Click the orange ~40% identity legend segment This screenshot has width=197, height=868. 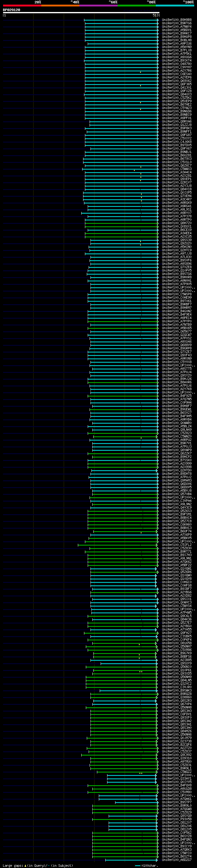tap(60, 6)
